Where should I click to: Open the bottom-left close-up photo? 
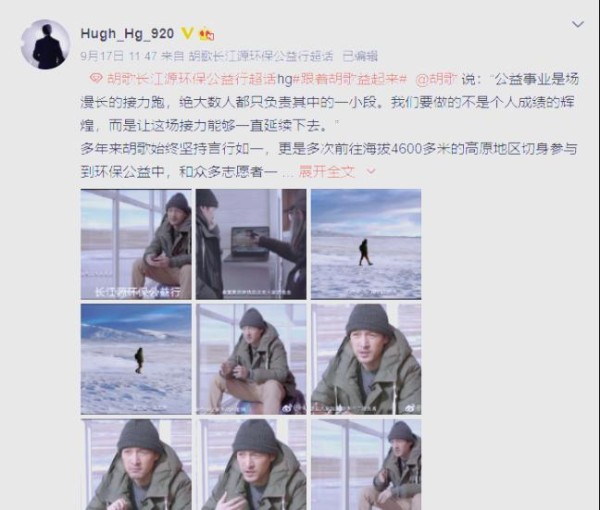pyautogui.click(x=136, y=464)
